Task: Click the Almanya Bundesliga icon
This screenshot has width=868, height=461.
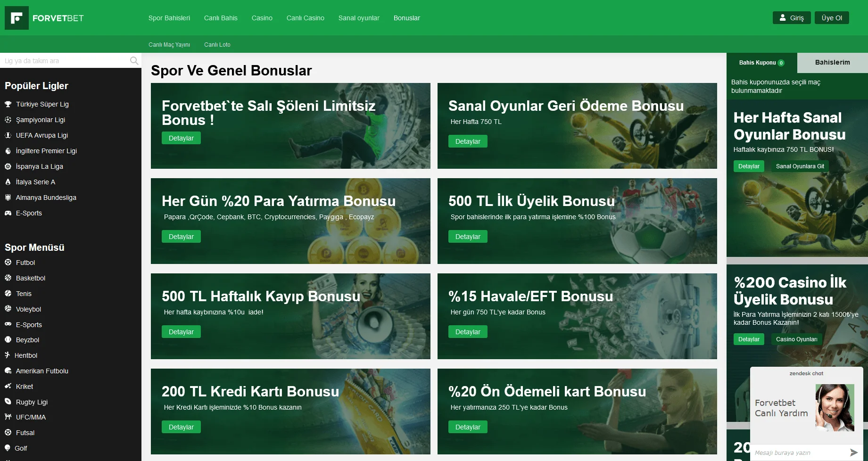Action: [x=8, y=198]
